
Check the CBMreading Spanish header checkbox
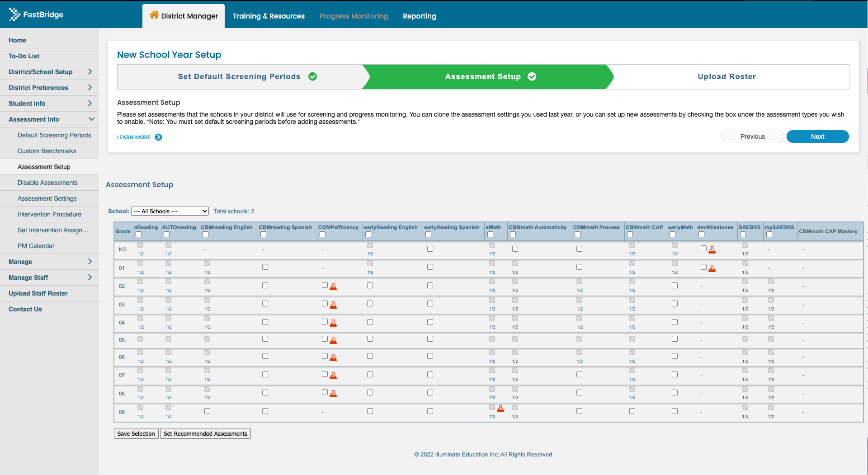(263, 235)
